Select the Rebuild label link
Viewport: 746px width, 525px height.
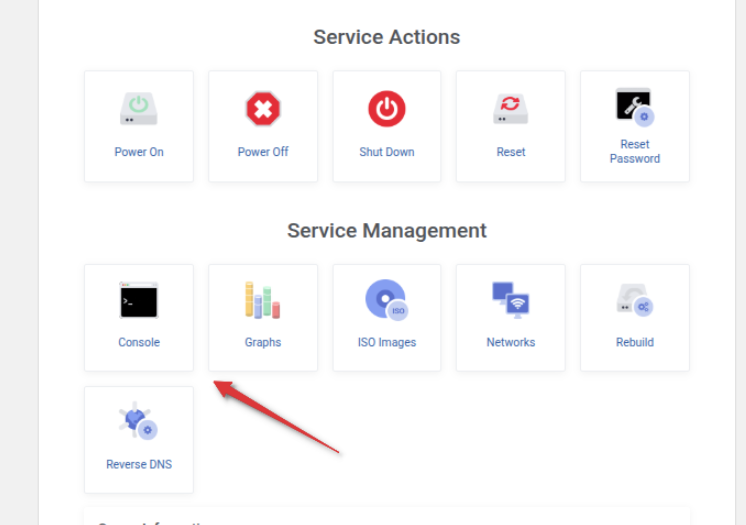pos(635,342)
